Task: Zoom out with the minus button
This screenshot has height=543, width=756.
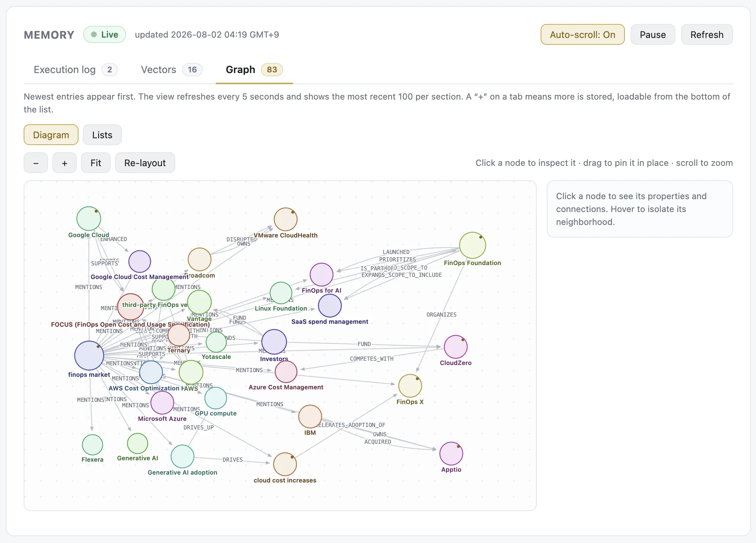Action: coord(36,163)
